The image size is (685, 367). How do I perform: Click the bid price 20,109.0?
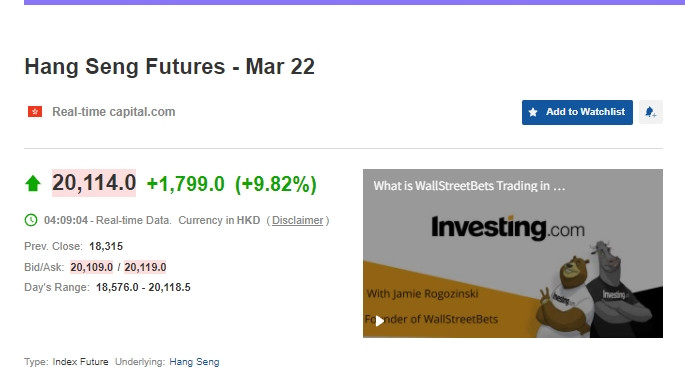click(x=92, y=267)
